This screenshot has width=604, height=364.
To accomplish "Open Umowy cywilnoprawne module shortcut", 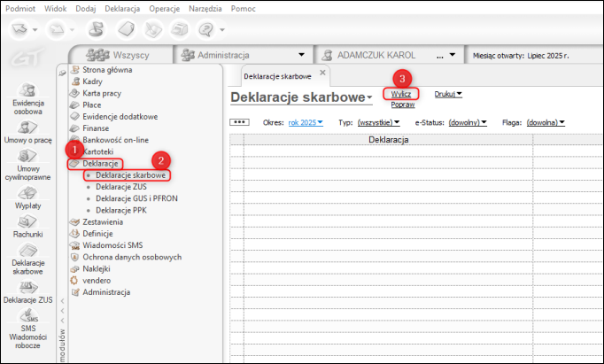I will [27, 165].
